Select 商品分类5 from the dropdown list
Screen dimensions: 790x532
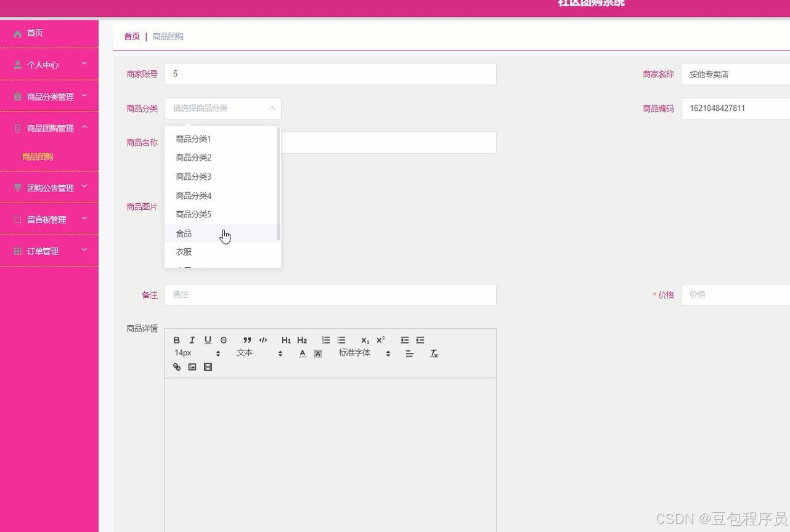(x=221, y=214)
